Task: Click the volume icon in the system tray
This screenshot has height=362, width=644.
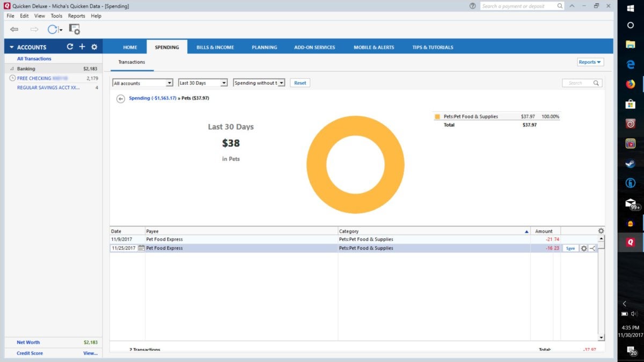Action: pos(634,314)
